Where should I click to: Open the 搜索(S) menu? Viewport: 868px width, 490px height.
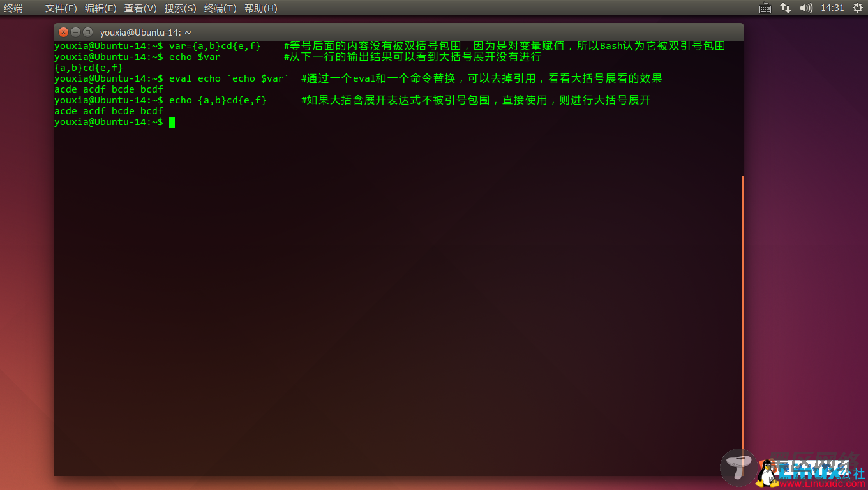(x=181, y=8)
